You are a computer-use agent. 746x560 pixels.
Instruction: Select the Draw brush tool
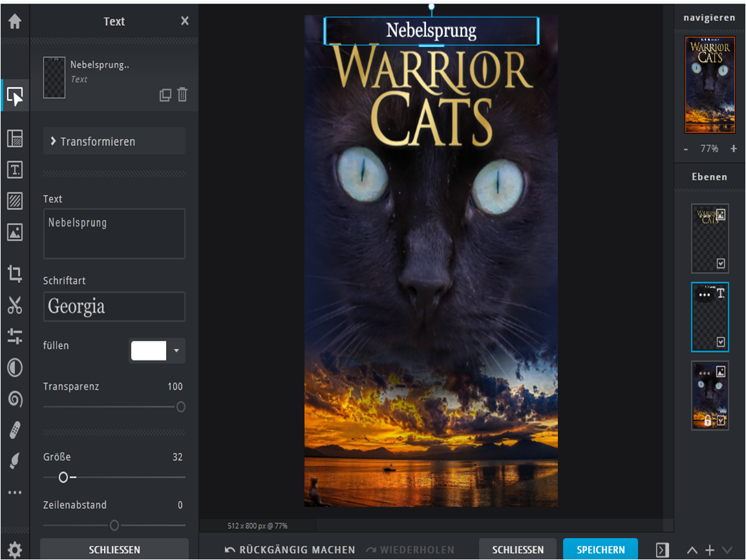tap(15, 461)
